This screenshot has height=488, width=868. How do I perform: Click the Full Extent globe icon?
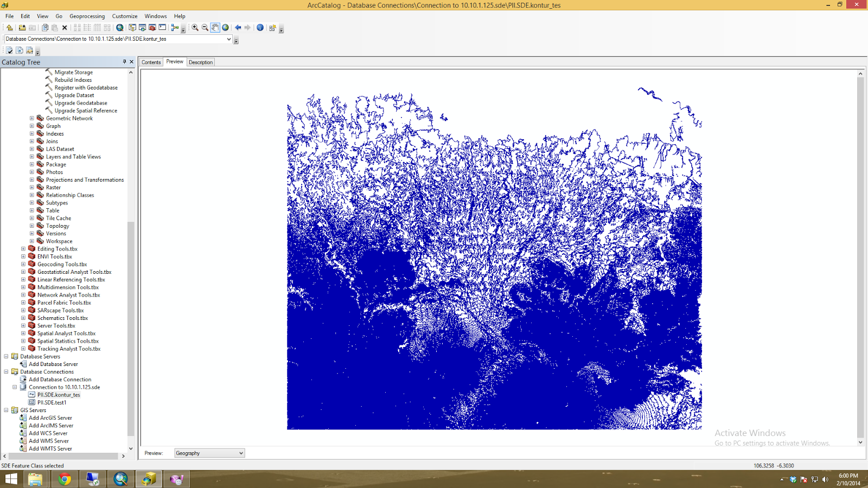225,27
